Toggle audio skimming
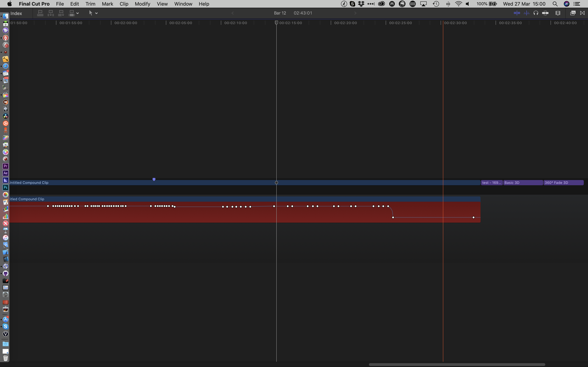The image size is (588, 367). click(527, 13)
